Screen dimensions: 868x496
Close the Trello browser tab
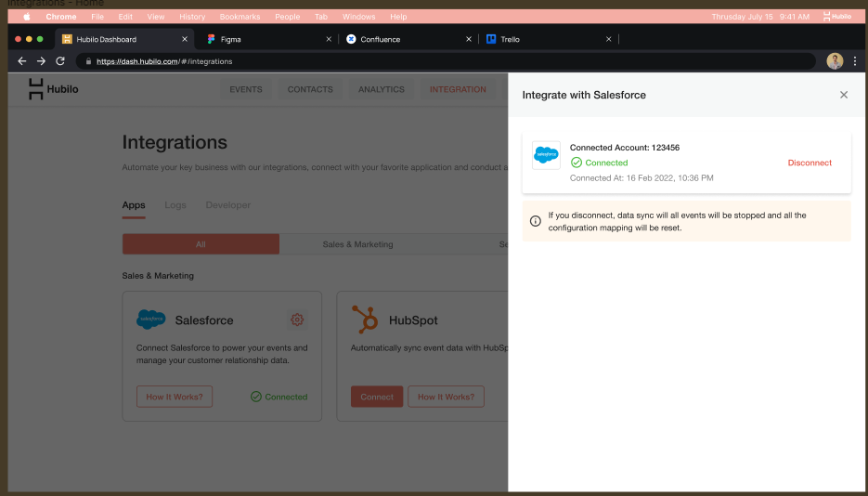[x=609, y=39]
